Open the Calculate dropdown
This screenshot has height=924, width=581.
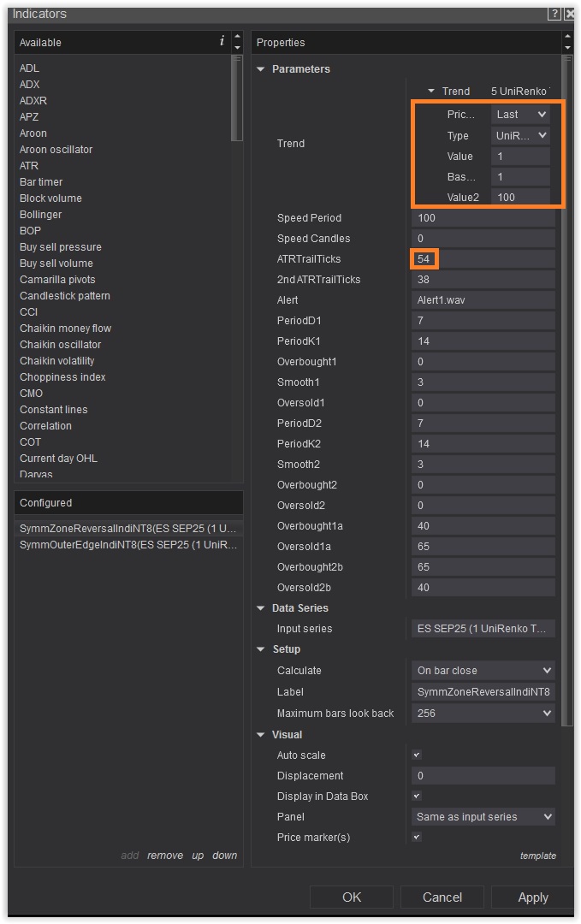(483, 671)
